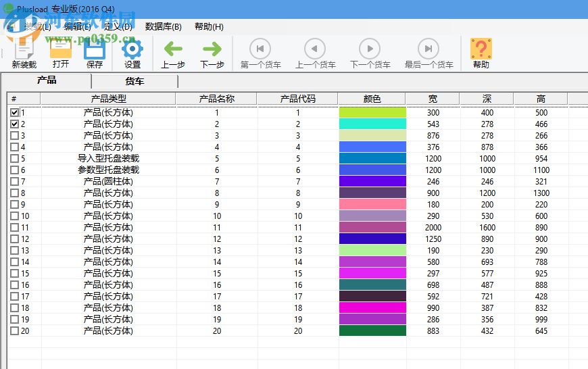Select checkbox for row 20
The width and height of the screenshot is (588, 369).
click(x=14, y=330)
